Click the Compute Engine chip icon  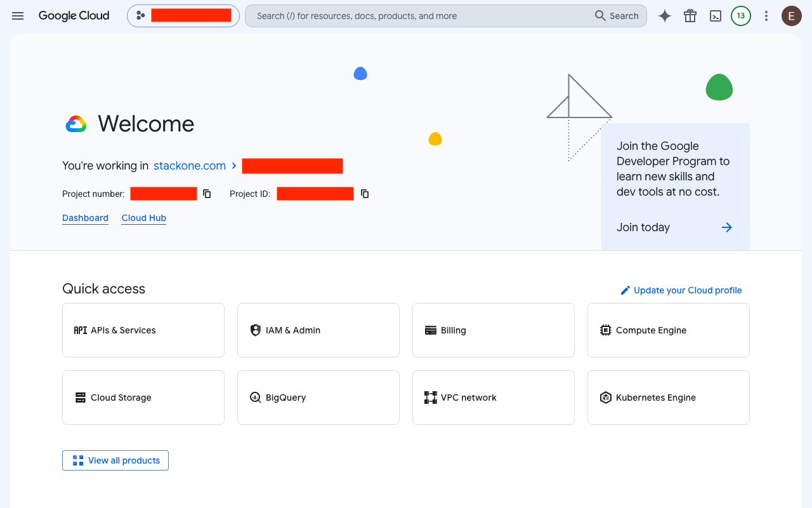point(606,330)
